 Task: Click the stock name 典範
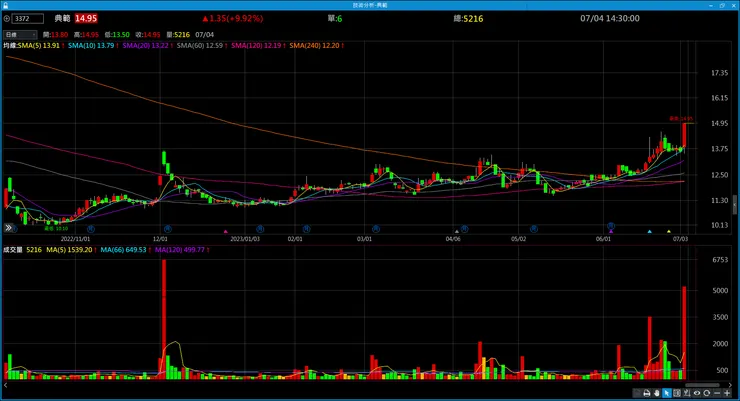click(62, 18)
